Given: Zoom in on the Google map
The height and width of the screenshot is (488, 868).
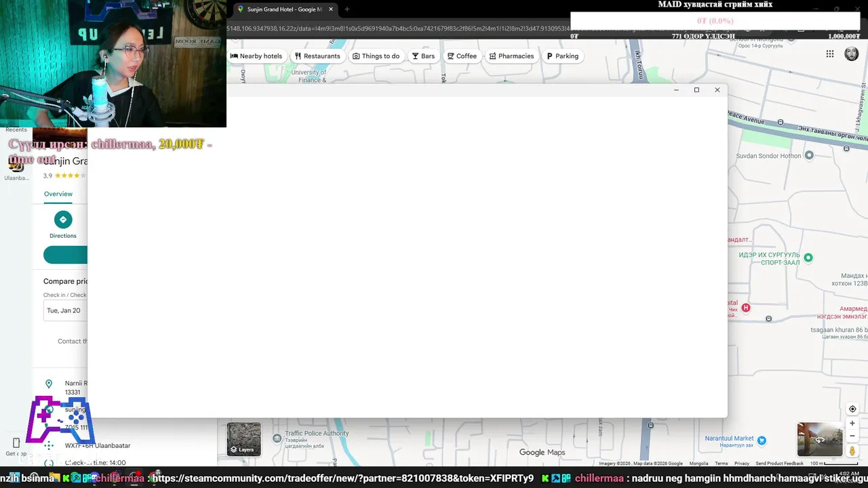Looking at the screenshot, I should point(852,423).
